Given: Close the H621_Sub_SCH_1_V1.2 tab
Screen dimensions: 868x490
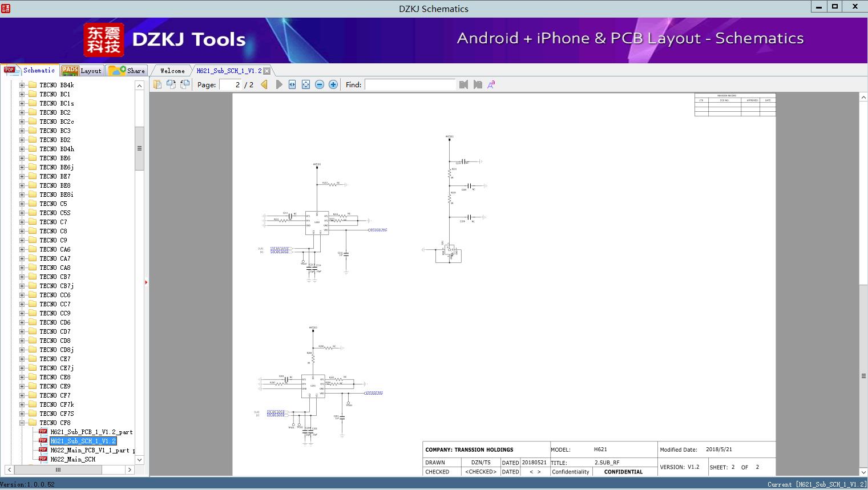Looking at the screenshot, I should [267, 71].
